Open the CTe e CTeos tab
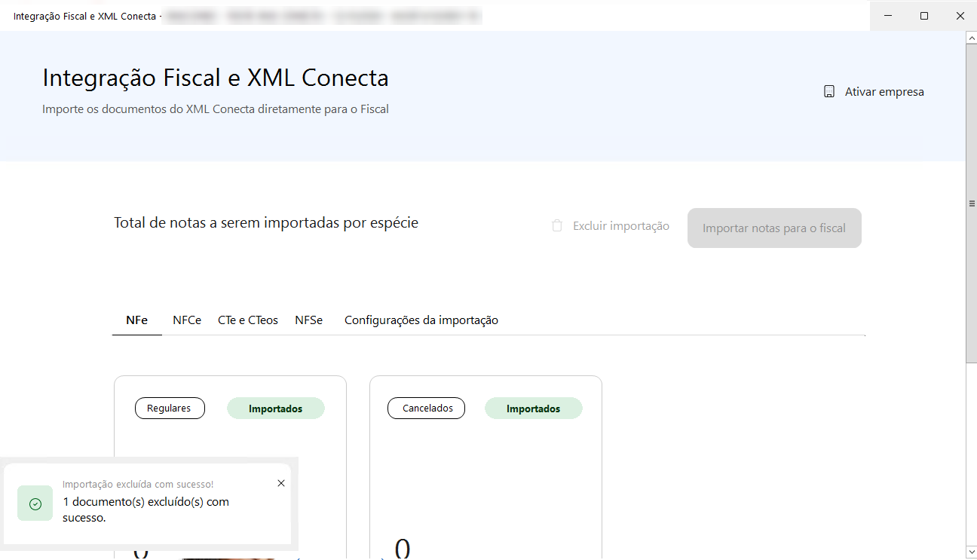This screenshot has height=560, width=977. click(x=248, y=320)
